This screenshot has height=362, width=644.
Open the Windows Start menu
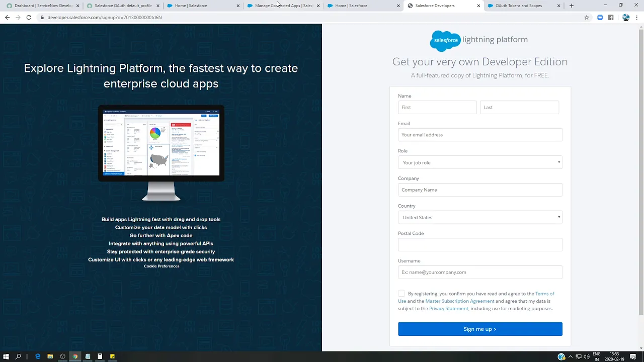[6, 356]
